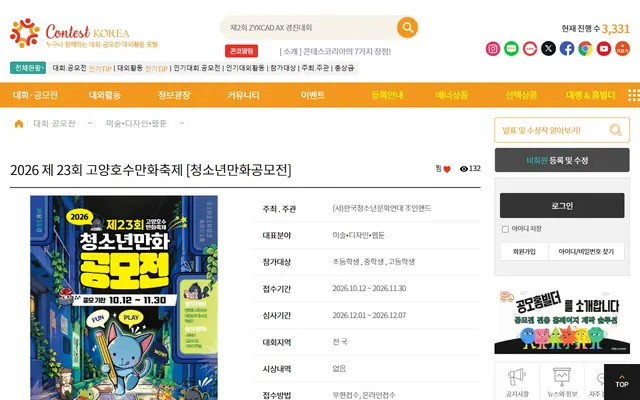The width and height of the screenshot is (640, 400).
Task: Open the Contest Korea logo home link
Action: coord(83,33)
